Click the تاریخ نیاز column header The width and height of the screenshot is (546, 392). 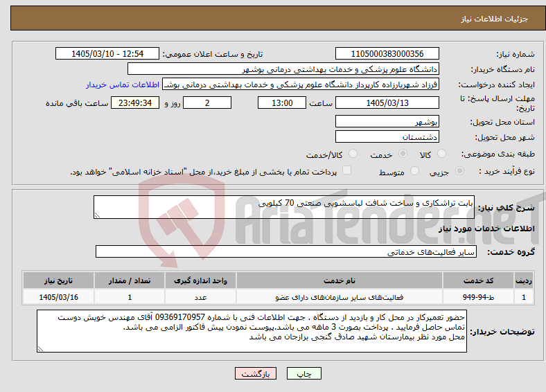pyautogui.click(x=58, y=280)
